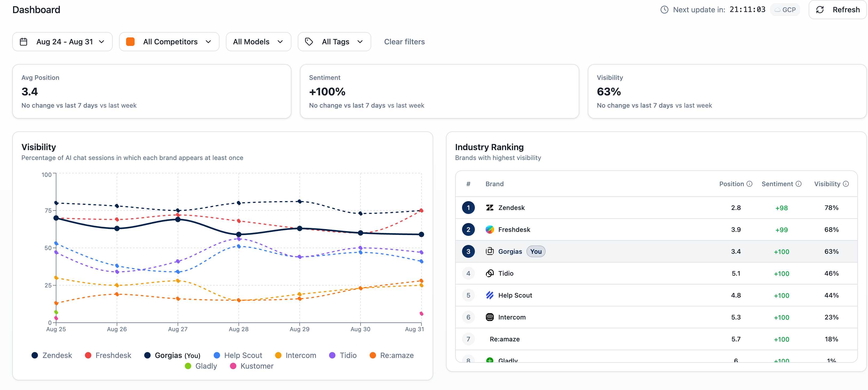The image size is (868, 390).
Task: Click the info icon next to Sentiment
Action: click(799, 184)
